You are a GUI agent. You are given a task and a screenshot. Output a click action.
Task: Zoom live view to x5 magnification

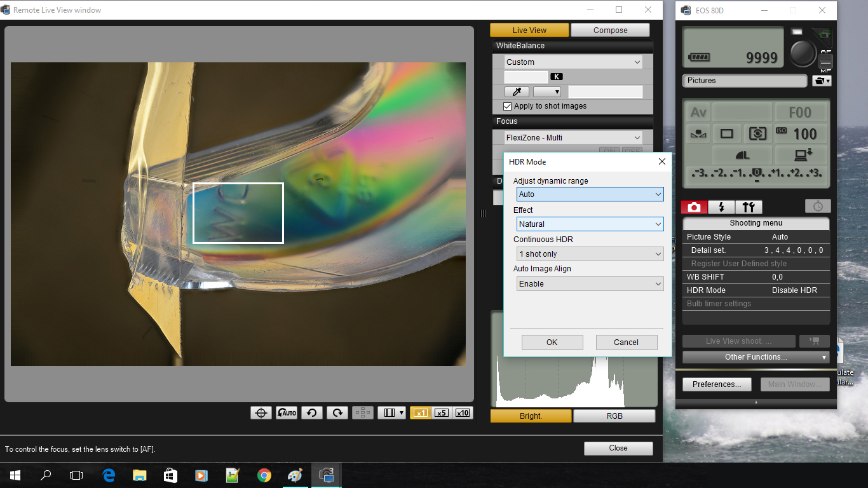[x=442, y=412]
